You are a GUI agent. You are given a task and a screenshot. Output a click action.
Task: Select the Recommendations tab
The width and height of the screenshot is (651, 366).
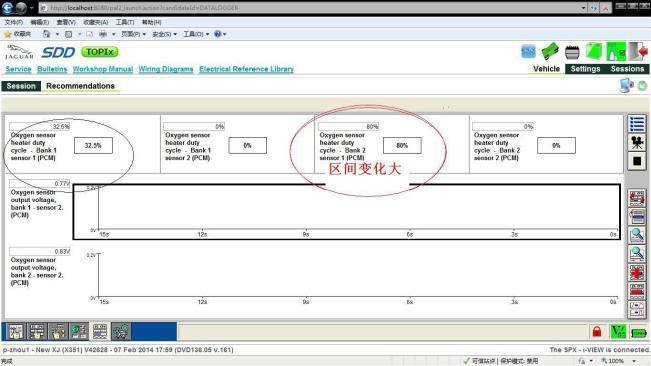click(x=80, y=86)
